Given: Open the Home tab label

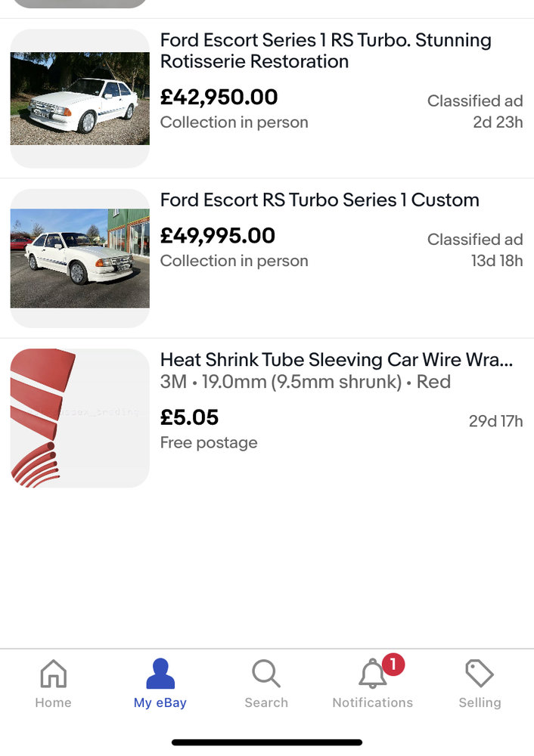Looking at the screenshot, I should tap(53, 702).
